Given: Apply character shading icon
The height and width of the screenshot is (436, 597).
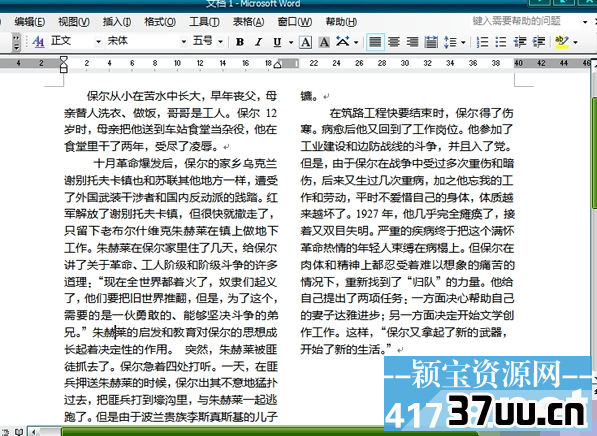Looking at the screenshot, I should point(324,42).
